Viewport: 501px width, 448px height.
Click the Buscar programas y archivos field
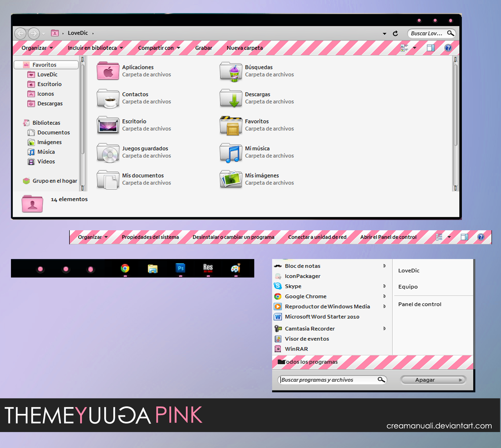pyautogui.click(x=328, y=380)
